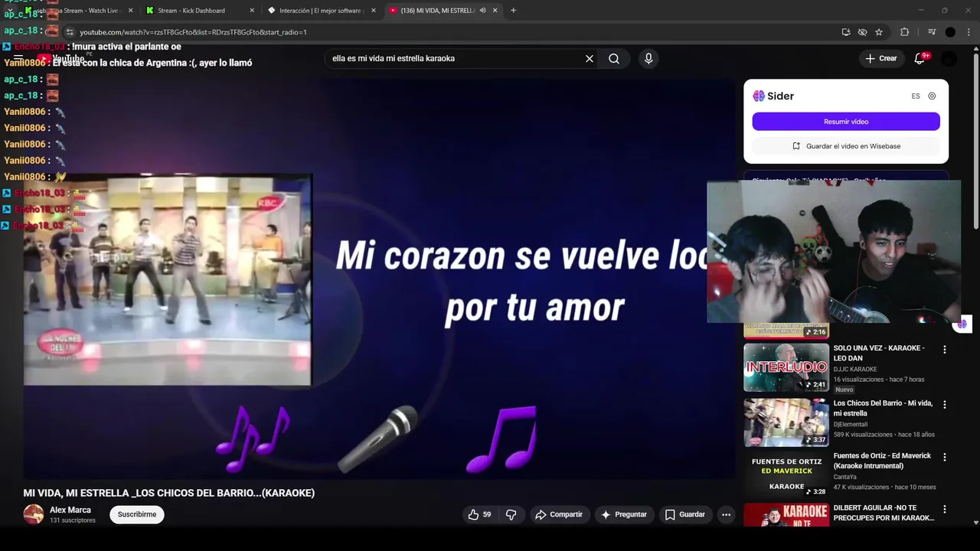The height and width of the screenshot is (551, 980).
Task: Open options menu for SOLO UNA VEZ video
Action: pos(944,350)
